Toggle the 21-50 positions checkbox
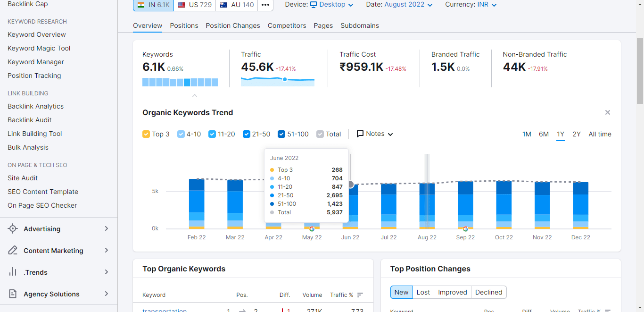The image size is (644, 312). coord(247,134)
